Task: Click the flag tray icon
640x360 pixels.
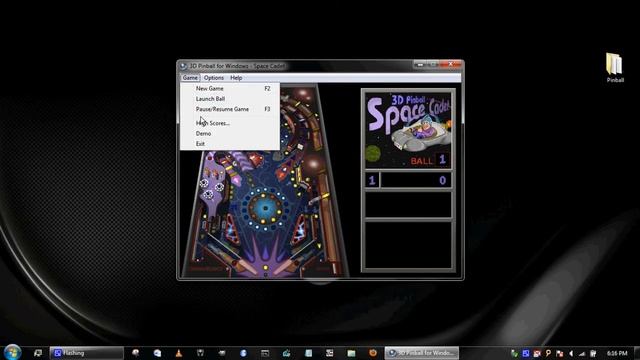Action: (x=560, y=353)
